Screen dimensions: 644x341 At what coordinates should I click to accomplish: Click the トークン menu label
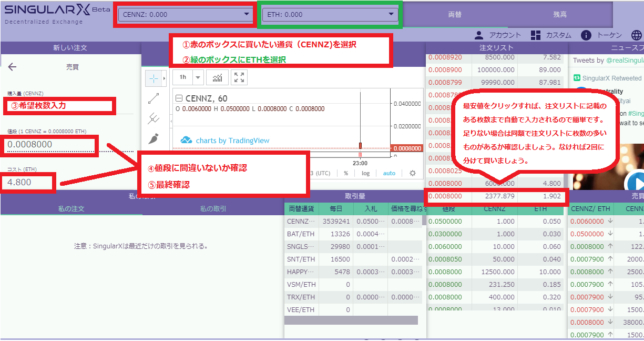[x=610, y=35]
